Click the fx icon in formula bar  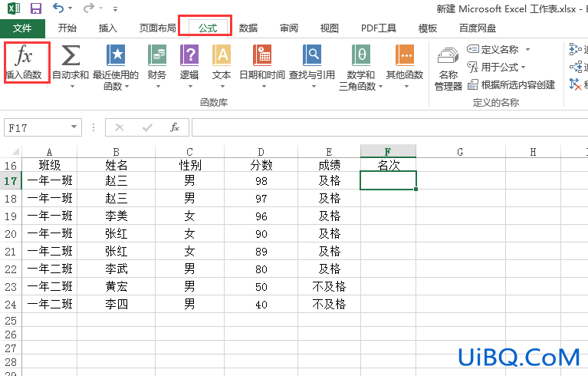(x=175, y=127)
